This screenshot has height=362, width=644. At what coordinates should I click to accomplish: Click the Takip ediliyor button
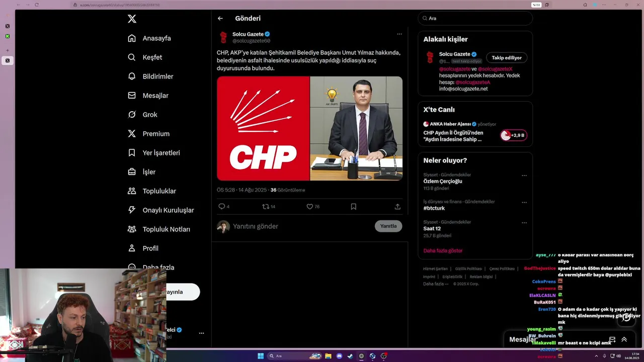[x=507, y=58]
